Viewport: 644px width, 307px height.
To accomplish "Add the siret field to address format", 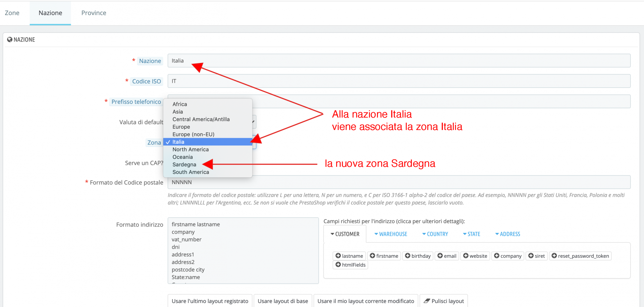I will 537,256.
